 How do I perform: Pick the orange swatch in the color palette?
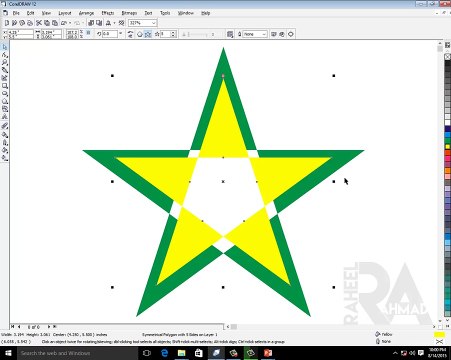tap(447, 171)
